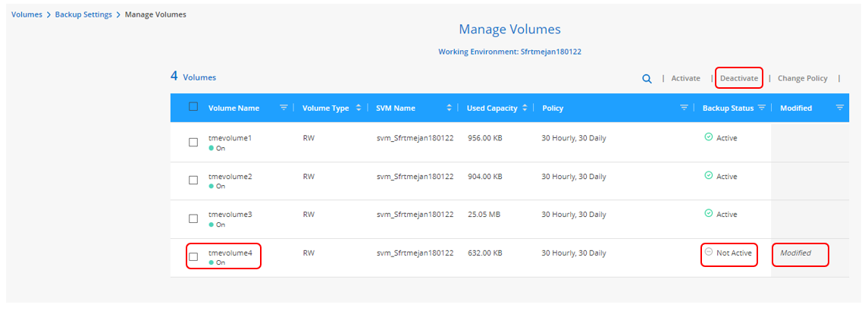868x311 pixels.
Task: Open the Policy column filter icon
Action: (x=684, y=108)
